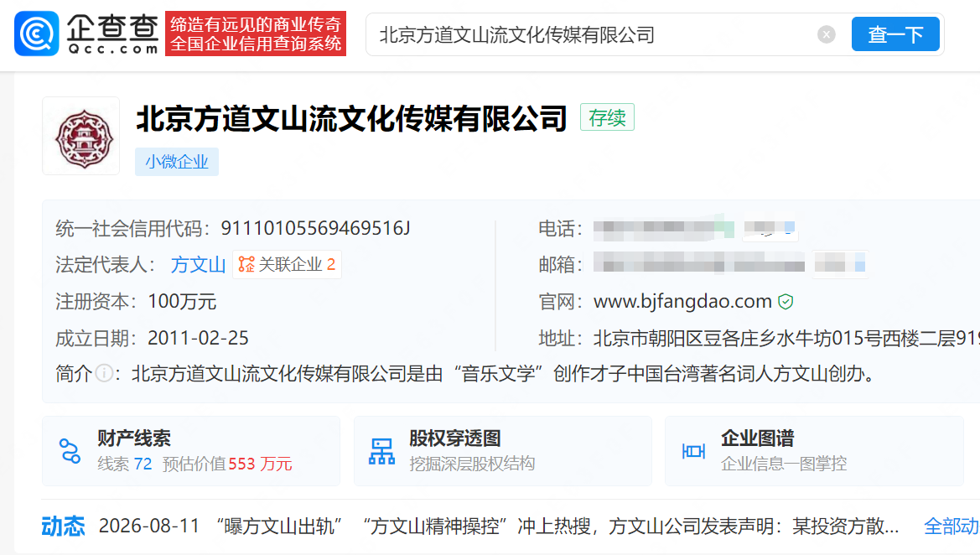
Task: Click the Qcc.com logo icon
Action: [37, 34]
